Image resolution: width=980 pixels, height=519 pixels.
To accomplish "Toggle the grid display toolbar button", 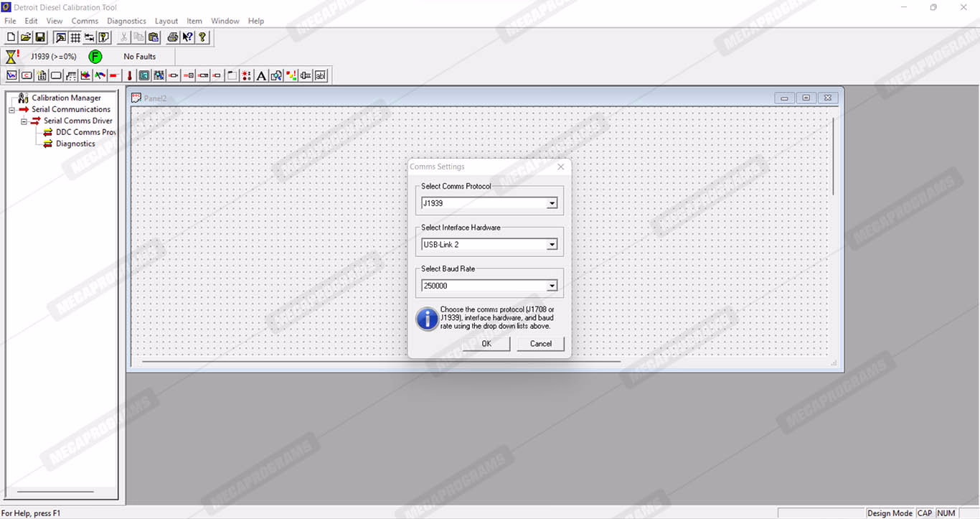I will pyautogui.click(x=75, y=37).
